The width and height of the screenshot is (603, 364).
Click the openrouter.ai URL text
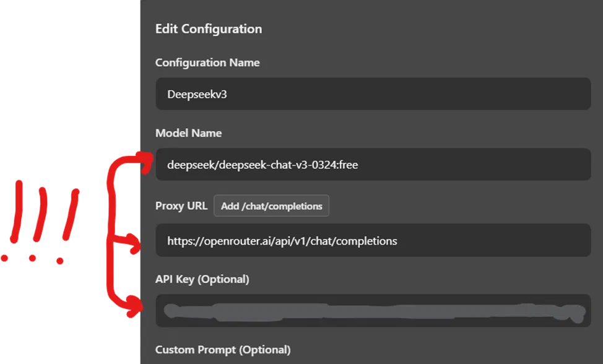click(282, 241)
